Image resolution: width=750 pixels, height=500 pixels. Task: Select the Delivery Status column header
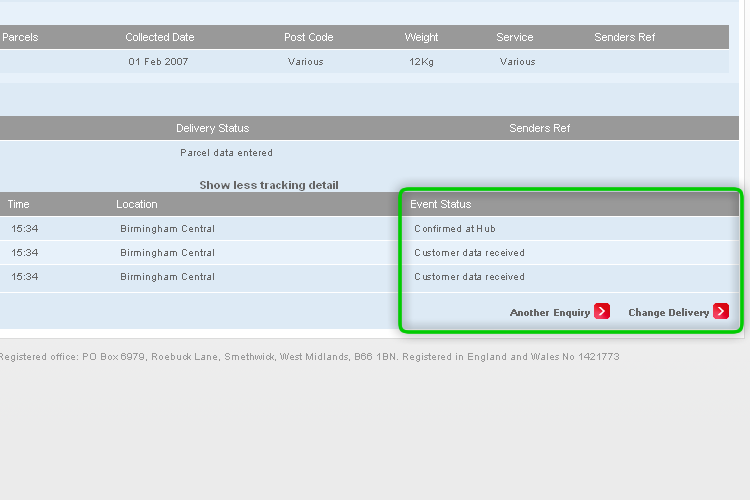[212, 128]
